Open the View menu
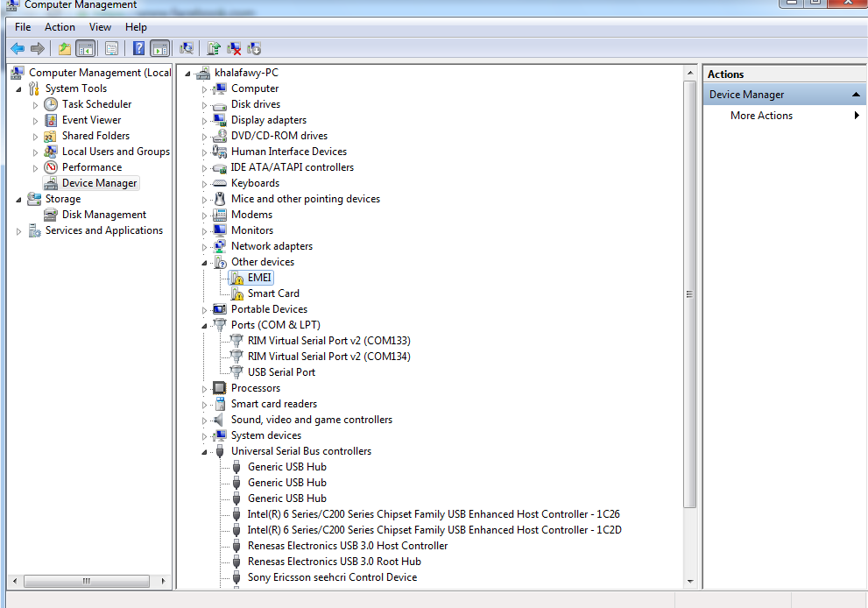 coord(100,27)
